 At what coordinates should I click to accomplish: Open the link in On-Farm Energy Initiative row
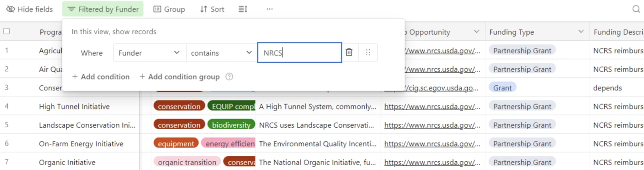[x=432, y=144]
